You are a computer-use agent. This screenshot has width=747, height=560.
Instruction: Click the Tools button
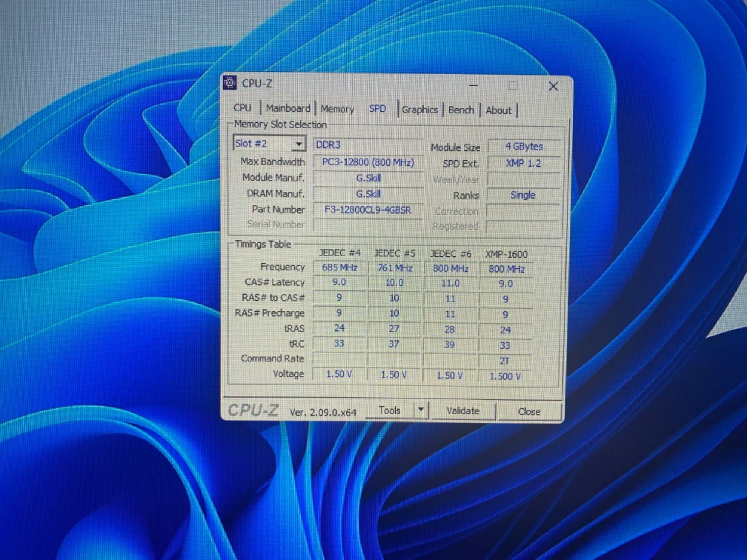(390, 410)
